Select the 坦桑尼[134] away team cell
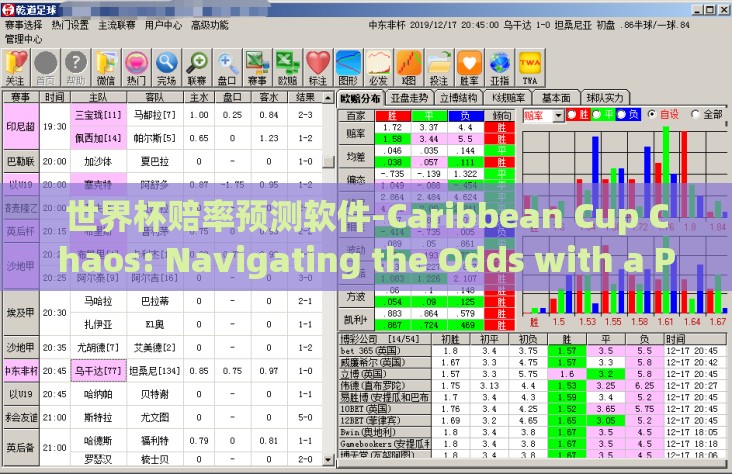This screenshot has width=732, height=474. [155, 371]
